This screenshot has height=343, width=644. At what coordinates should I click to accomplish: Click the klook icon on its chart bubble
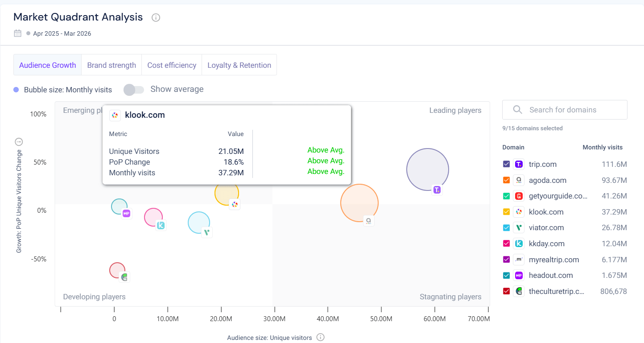[235, 204]
